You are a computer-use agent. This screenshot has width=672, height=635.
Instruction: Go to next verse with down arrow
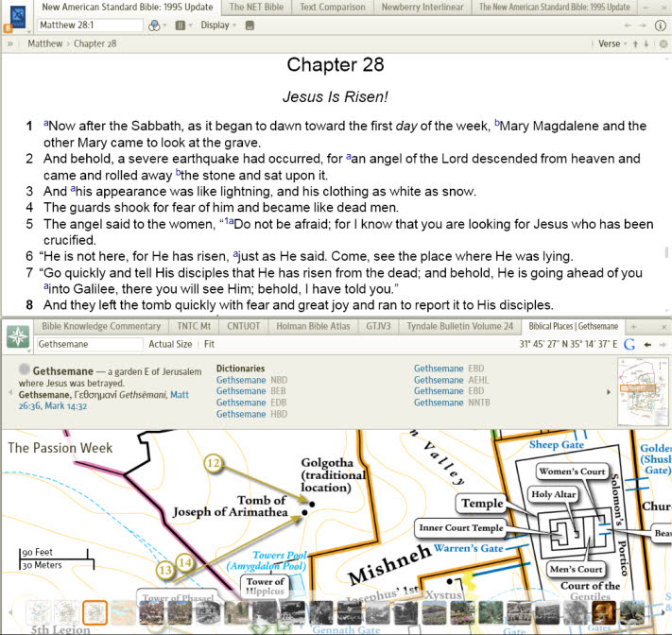point(646,43)
